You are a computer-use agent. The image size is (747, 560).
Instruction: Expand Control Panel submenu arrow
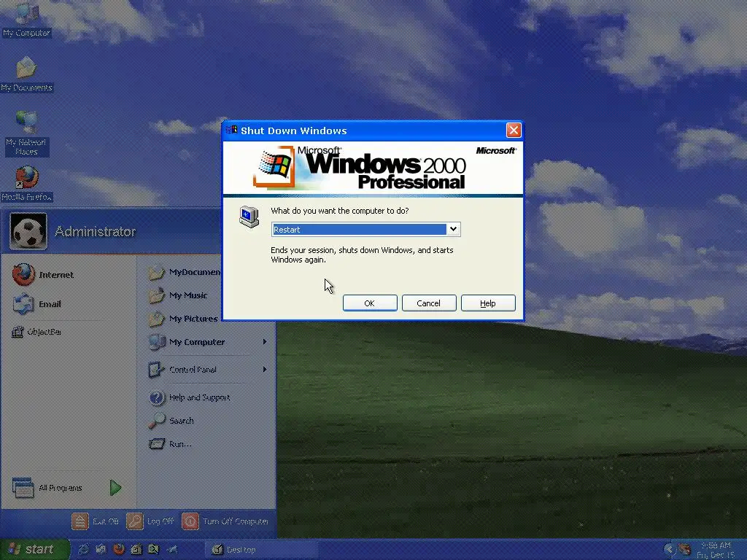[x=264, y=369]
